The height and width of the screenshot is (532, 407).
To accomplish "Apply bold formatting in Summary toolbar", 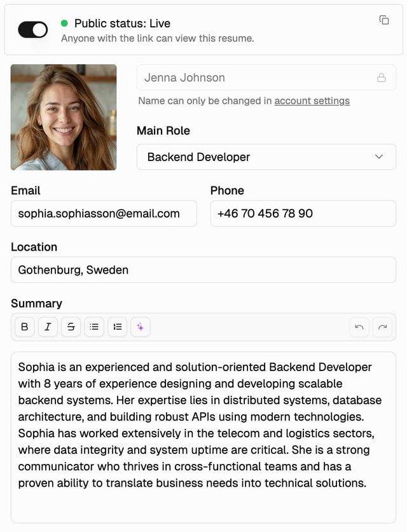I will (25, 327).
